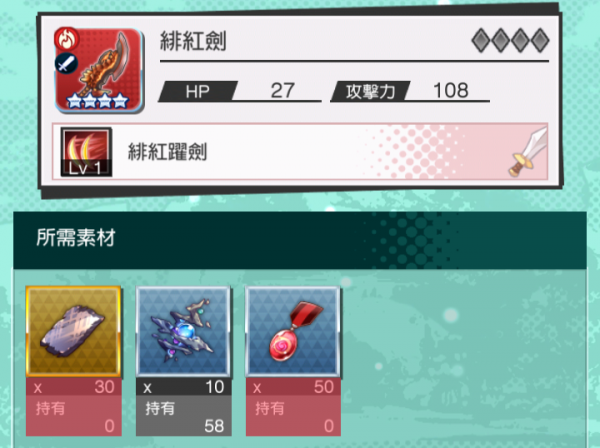Choose the blue crystal shard material
This screenshot has height=448, width=600.
[183, 331]
